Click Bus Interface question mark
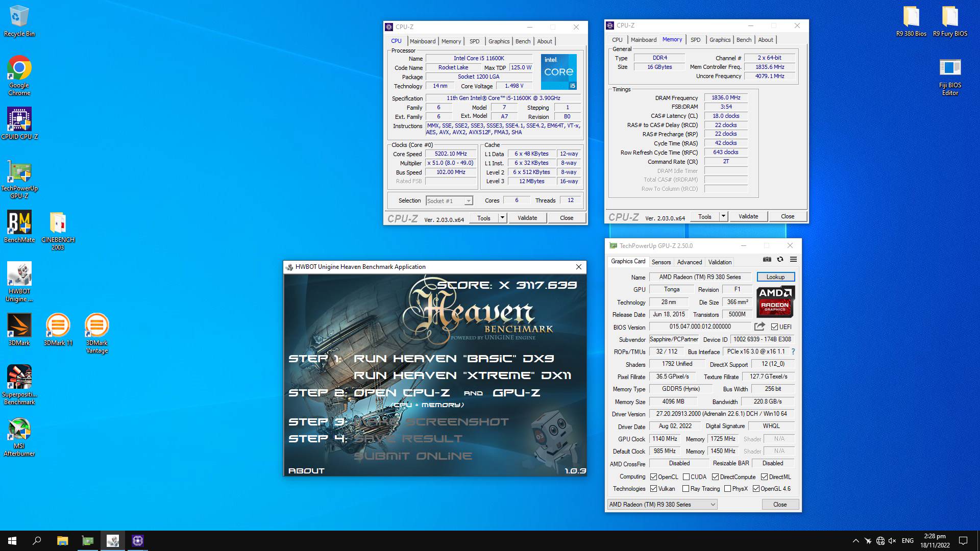 [793, 352]
